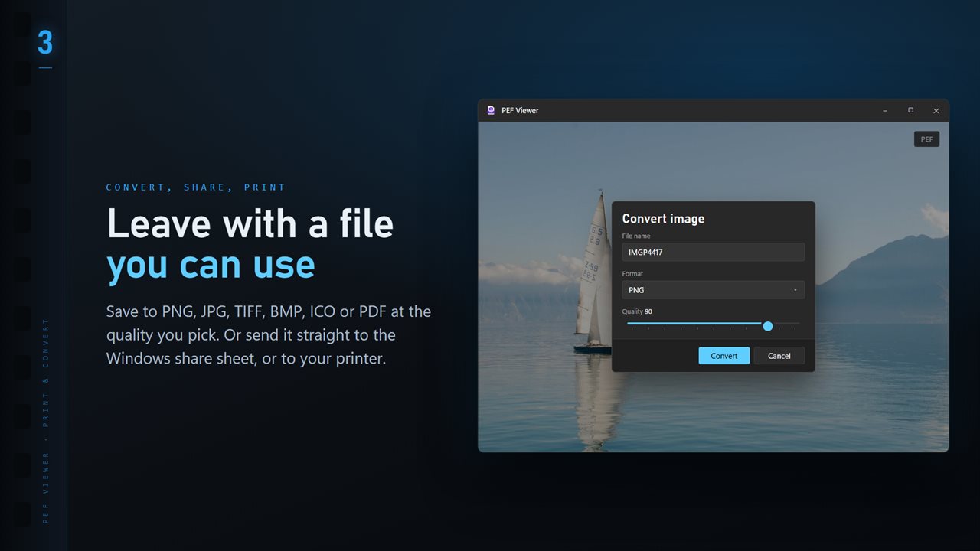Click the PEF format badge on the image

[926, 139]
